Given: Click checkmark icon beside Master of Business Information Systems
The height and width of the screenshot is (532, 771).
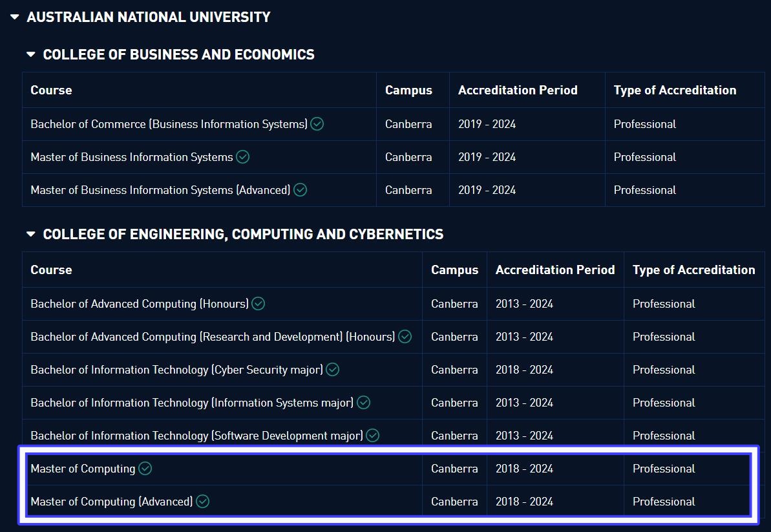Looking at the screenshot, I should click(243, 157).
